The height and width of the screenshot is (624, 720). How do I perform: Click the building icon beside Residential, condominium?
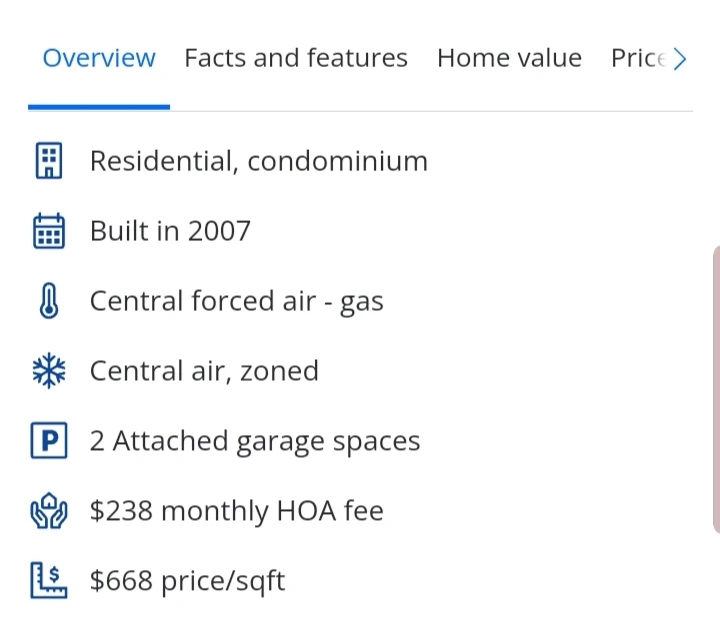[48, 161]
